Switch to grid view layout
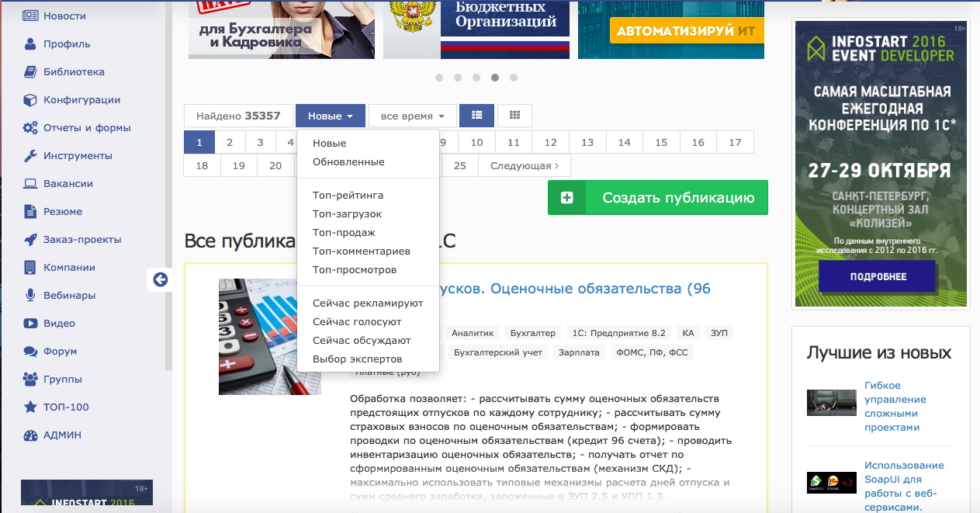The width and height of the screenshot is (980, 513). [514, 116]
